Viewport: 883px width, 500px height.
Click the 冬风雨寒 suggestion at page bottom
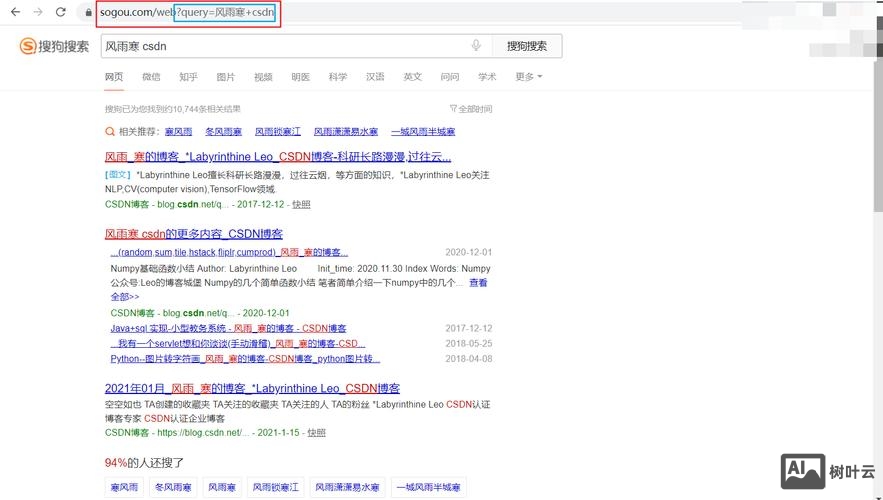pyautogui.click(x=173, y=487)
